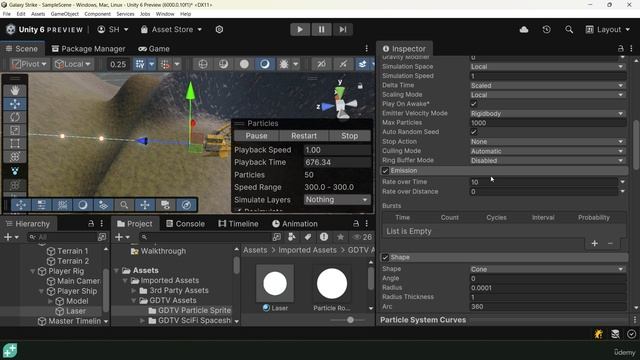
Task: Collapse the Player Rig hierarchy item
Action: [33, 271]
